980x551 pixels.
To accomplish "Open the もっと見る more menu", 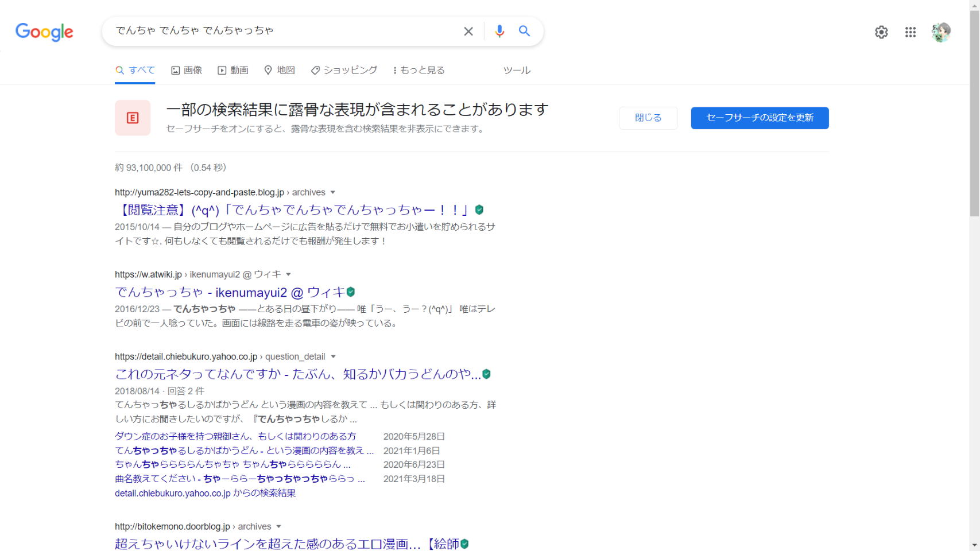I will point(419,70).
